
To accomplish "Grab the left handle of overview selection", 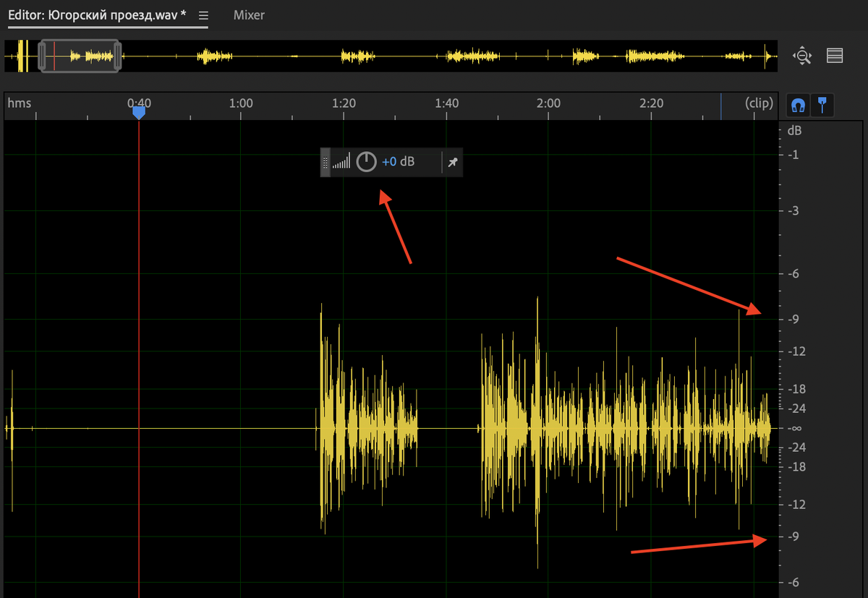I will [x=42, y=56].
